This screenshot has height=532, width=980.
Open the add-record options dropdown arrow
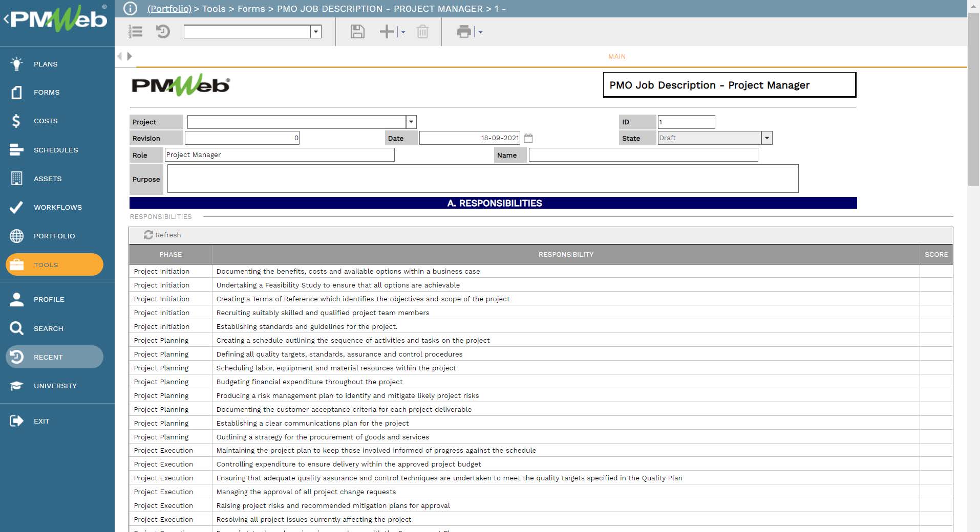(x=403, y=32)
